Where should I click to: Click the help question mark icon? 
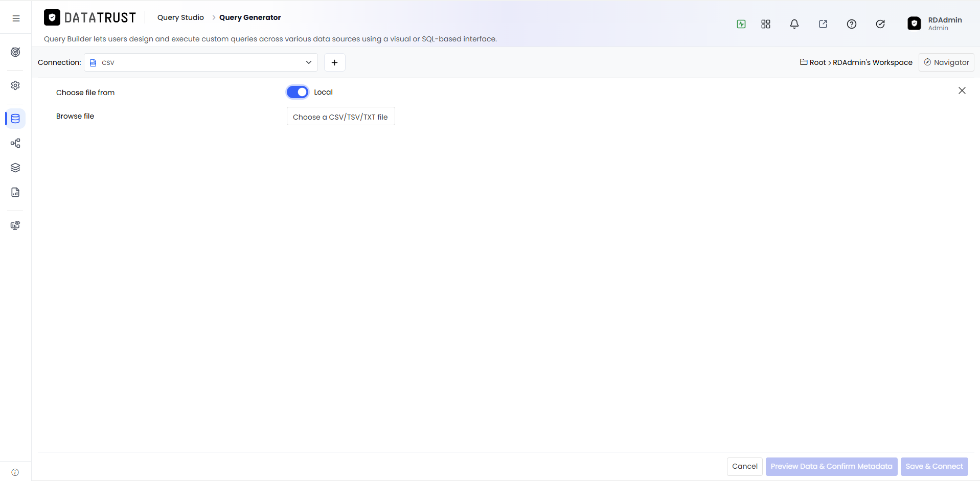[852, 24]
